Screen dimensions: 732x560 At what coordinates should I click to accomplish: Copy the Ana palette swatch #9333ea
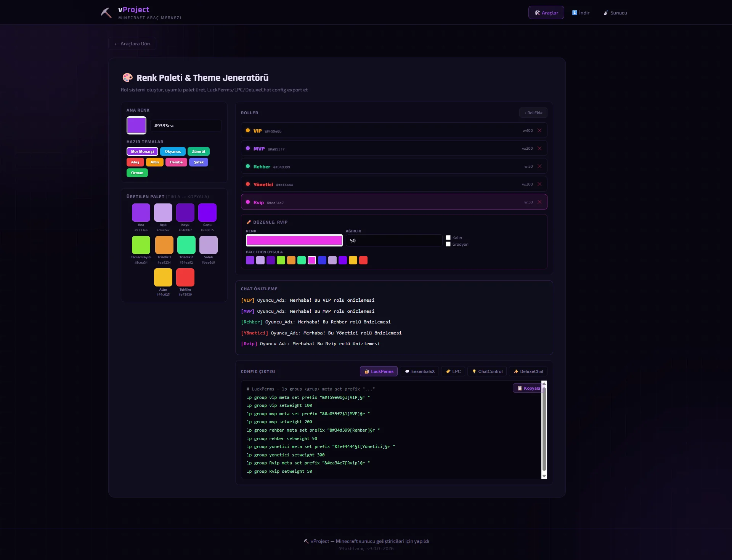point(141,213)
